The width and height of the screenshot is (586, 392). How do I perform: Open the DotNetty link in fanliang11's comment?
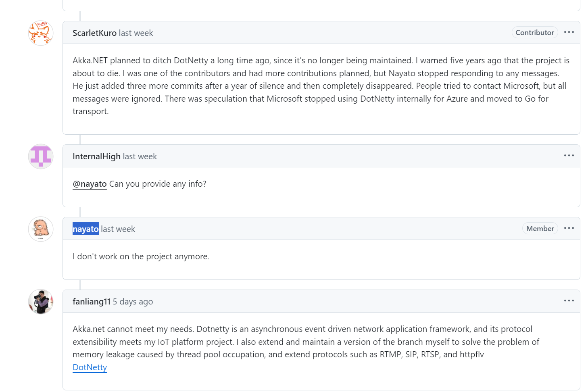(x=90, y=367)
